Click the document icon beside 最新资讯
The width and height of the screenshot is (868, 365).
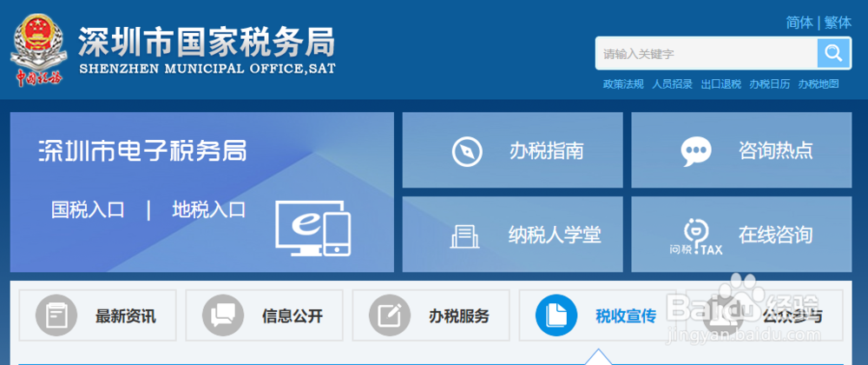coord(56,315)
